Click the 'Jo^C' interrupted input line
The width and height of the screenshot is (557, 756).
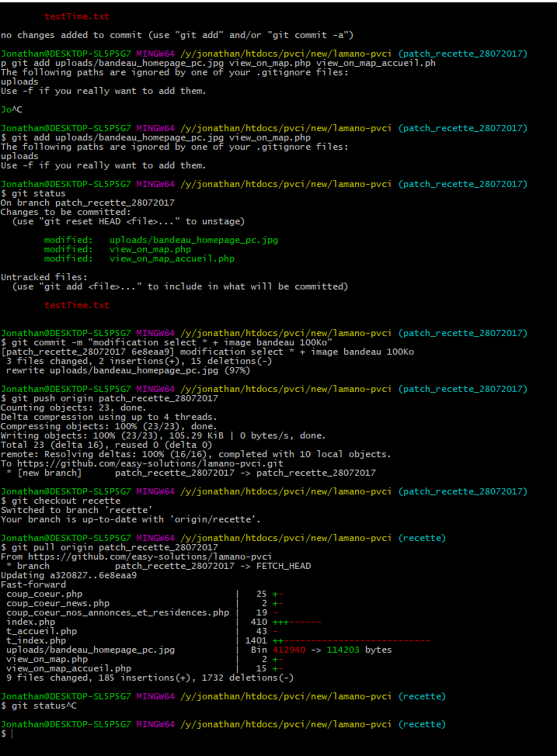coord(11,109)
